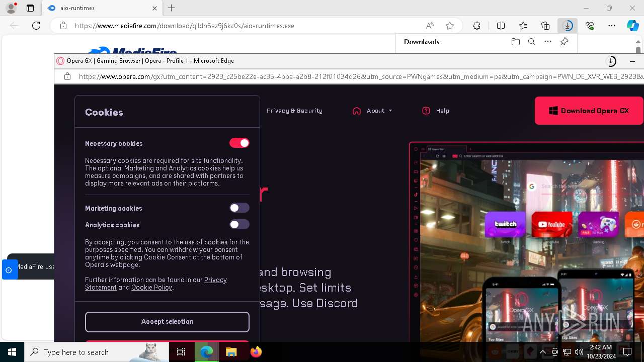Open the notification center icon

coord(627,352)
